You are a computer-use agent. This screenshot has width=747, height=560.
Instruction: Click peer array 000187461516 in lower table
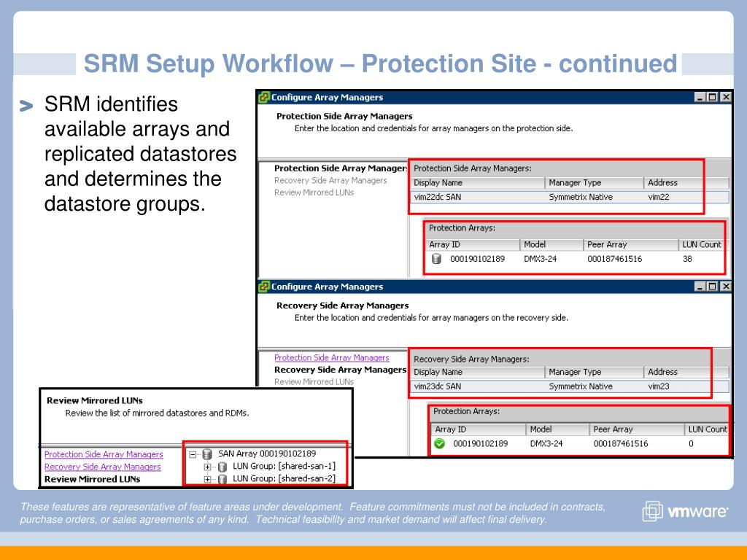tap(621, 444)
